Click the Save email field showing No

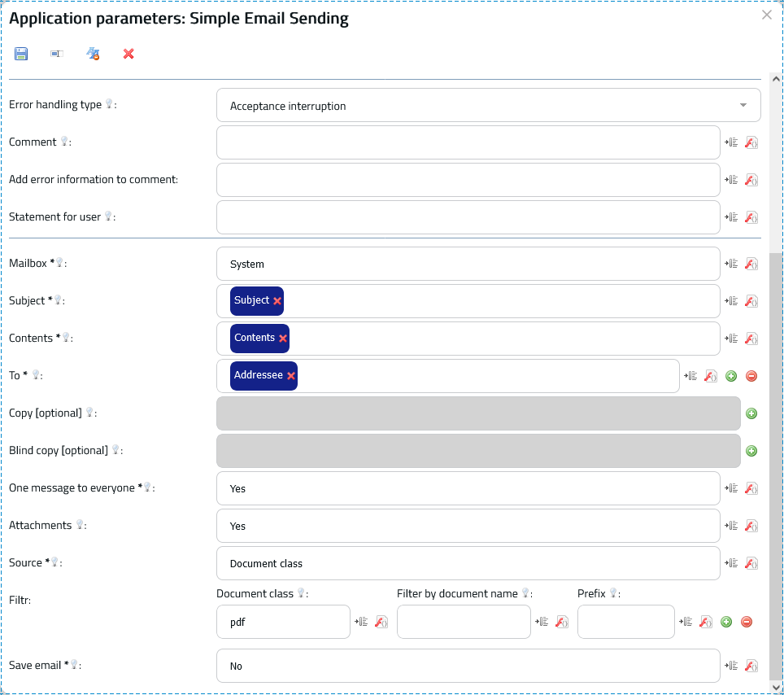468,666
